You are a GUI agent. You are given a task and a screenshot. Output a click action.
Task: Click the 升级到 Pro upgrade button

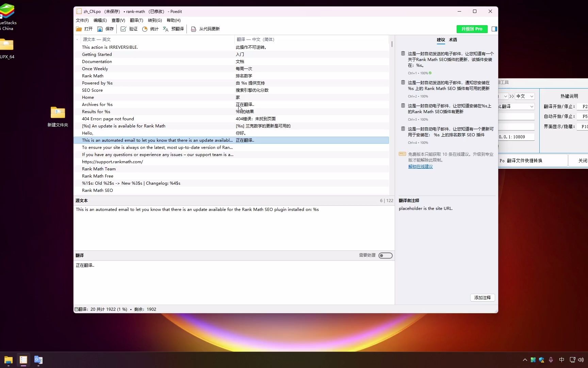pyautogui.click(x=472, y=29)
